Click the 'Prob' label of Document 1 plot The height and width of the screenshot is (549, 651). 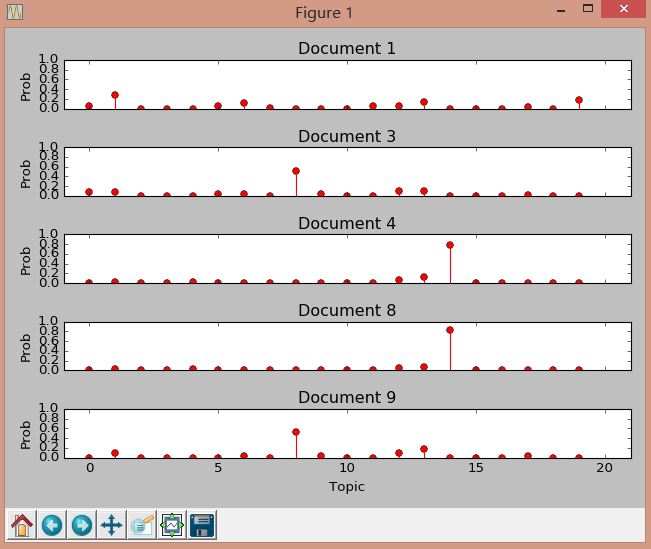pyautogui.click(x=26, y=87)
